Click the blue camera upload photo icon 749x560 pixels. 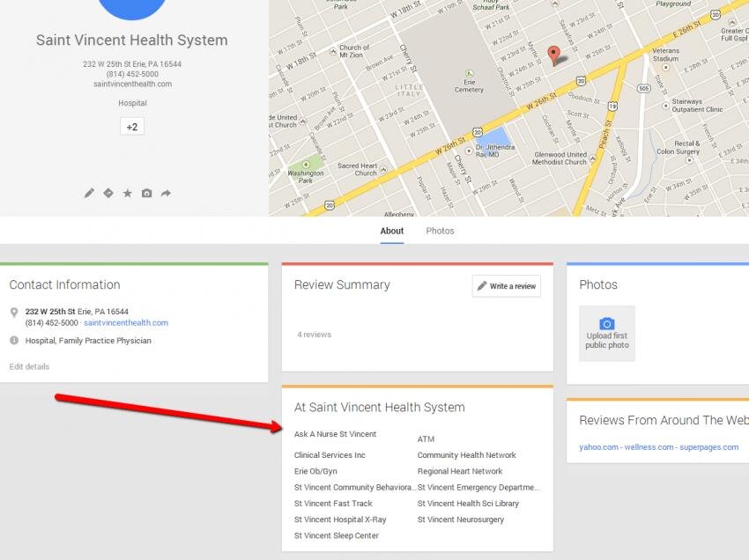pyautogui.click(x=606, y=323)
